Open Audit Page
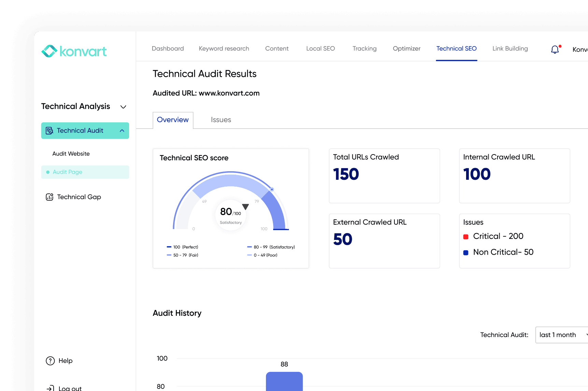 point(67,172)
